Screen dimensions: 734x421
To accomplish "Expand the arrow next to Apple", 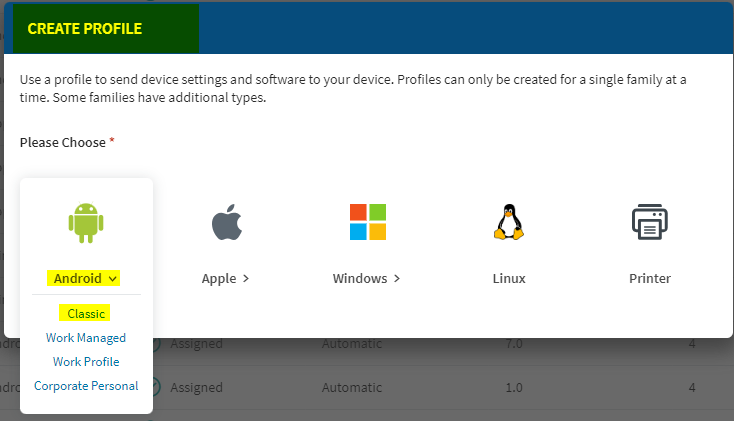I will (x=246, y=279).
